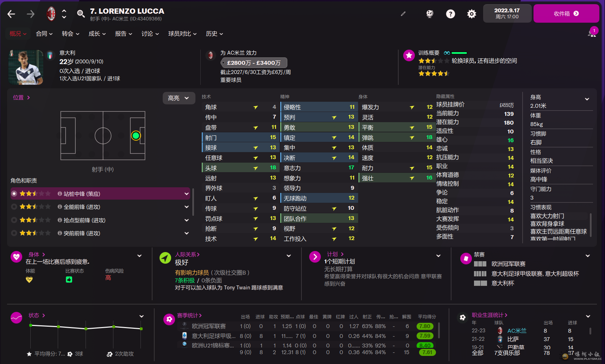Click the pencil edit icon
This screenshot has width=605, height=364.
click(x=403, y=14)
